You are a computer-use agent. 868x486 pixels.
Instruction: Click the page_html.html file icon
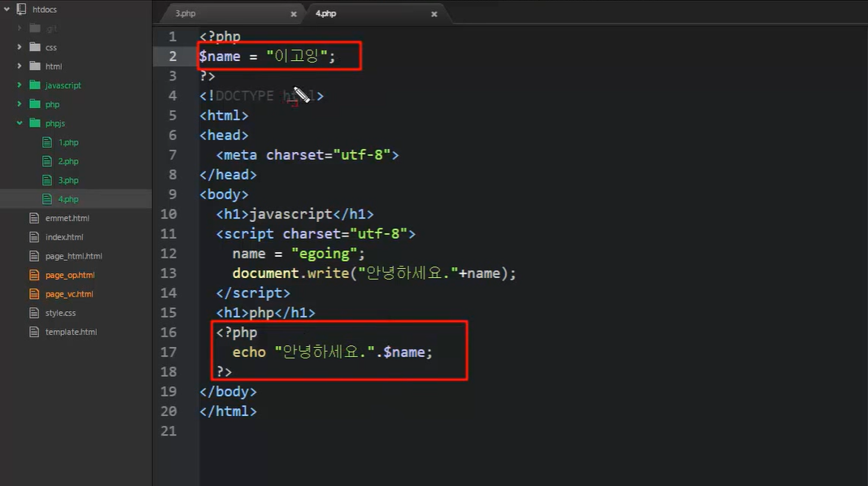(34, 256)
